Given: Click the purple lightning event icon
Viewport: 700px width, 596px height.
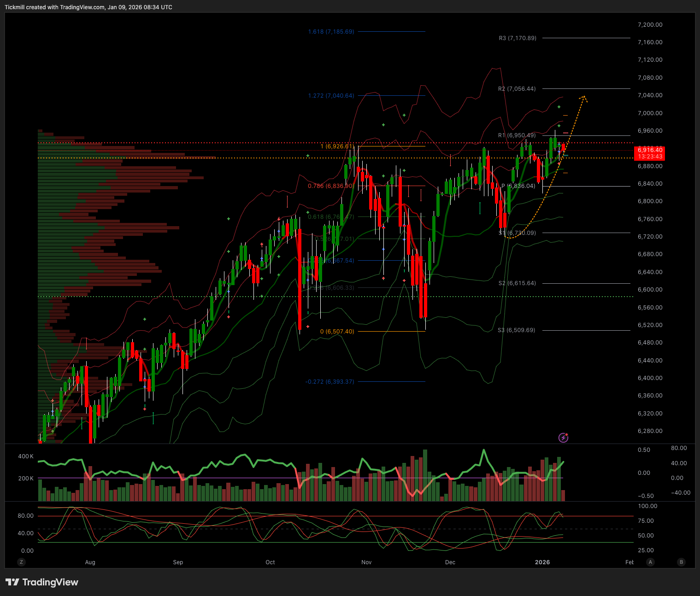Looking at the screenshot, I should point(563,438).
